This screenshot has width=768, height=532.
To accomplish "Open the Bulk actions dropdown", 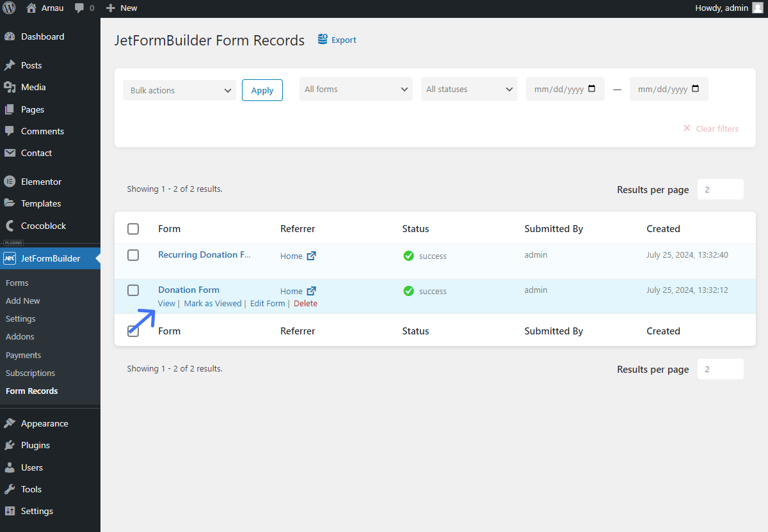I will pos(179,90).
